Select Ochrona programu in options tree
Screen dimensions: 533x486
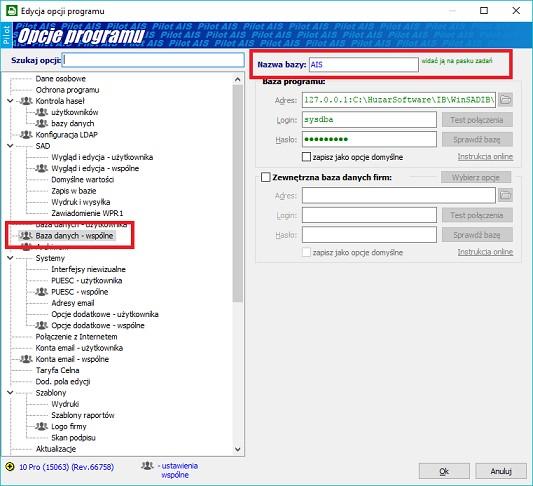coord(67,90)
